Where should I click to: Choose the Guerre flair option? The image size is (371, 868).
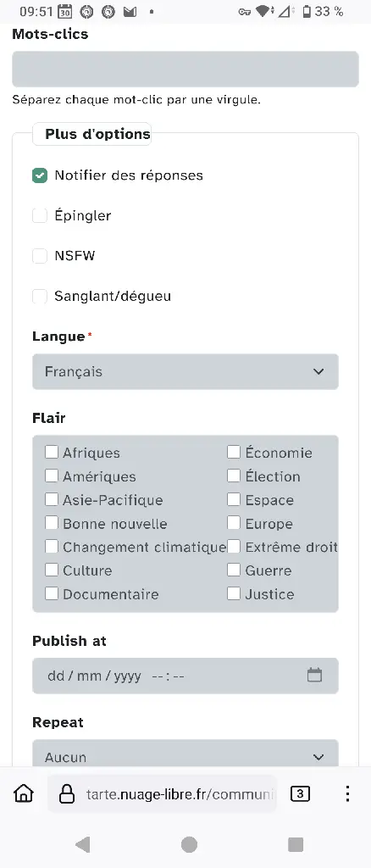(234, 570)
